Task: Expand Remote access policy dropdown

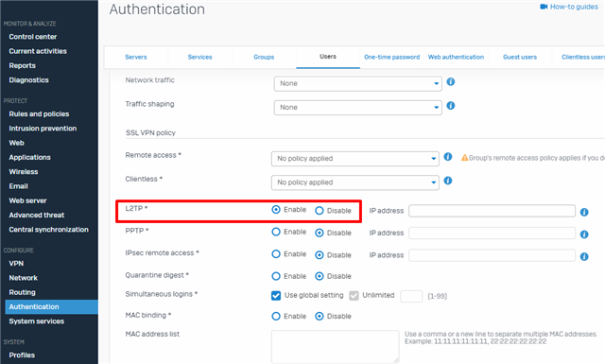Action: point(355,159)
